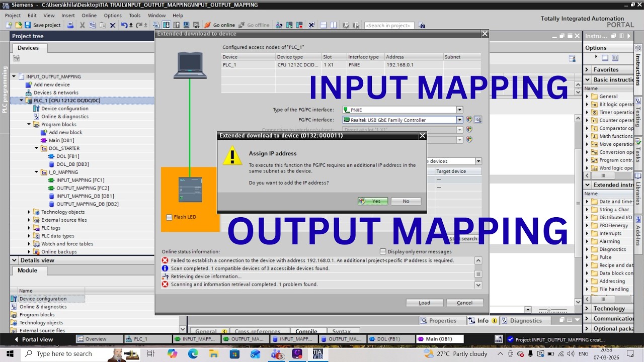Viewport: 644px width, 362px height.
Task: Open the Options menu
Action: 113,16
